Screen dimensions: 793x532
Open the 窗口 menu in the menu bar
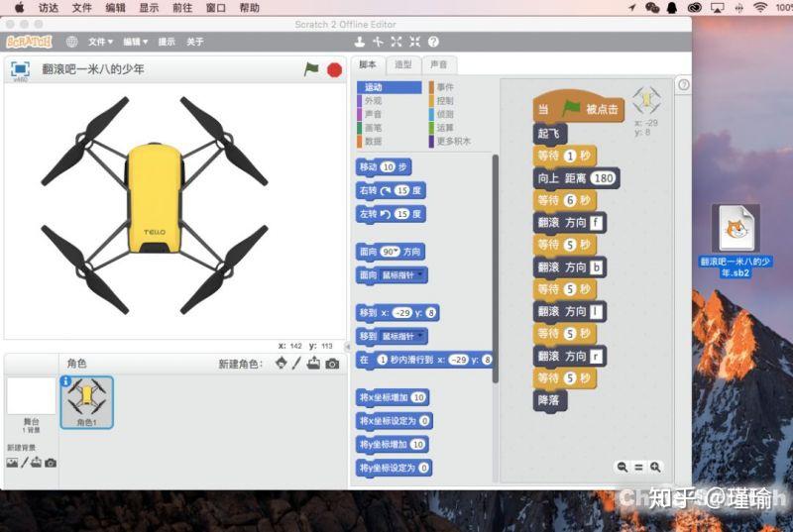pos(215,8)
